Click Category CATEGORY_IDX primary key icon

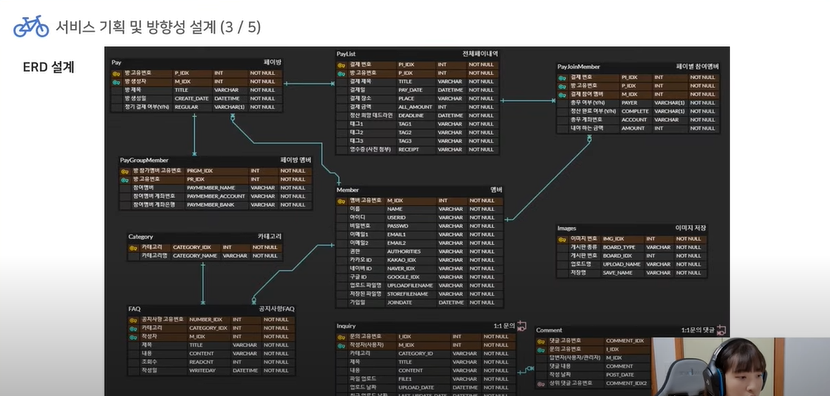pos(133,247)
